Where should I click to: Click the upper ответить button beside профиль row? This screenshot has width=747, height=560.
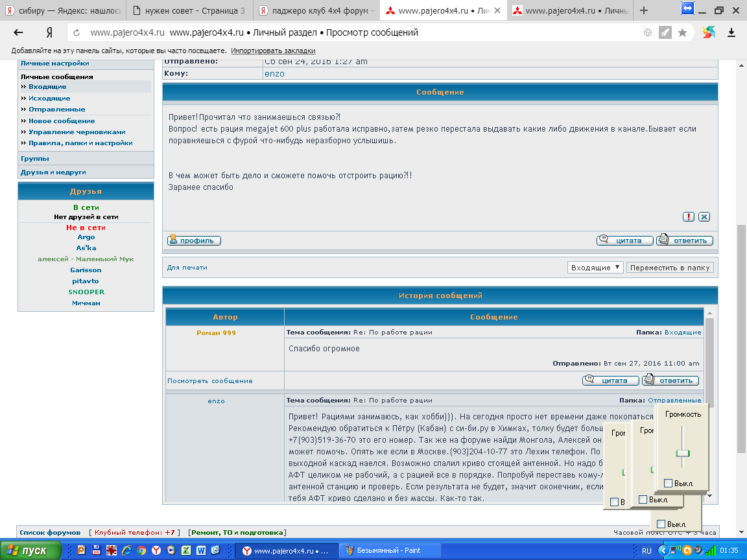point(685,240)
